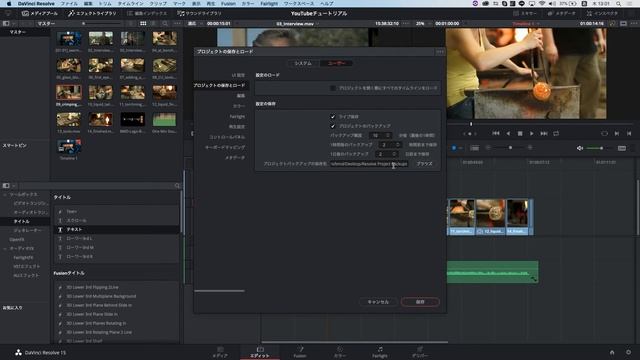This screenshot has height=360, width=640.
Task: Select Timeline 1 thumbnail in media pool
Action: [x=69, y=146]
